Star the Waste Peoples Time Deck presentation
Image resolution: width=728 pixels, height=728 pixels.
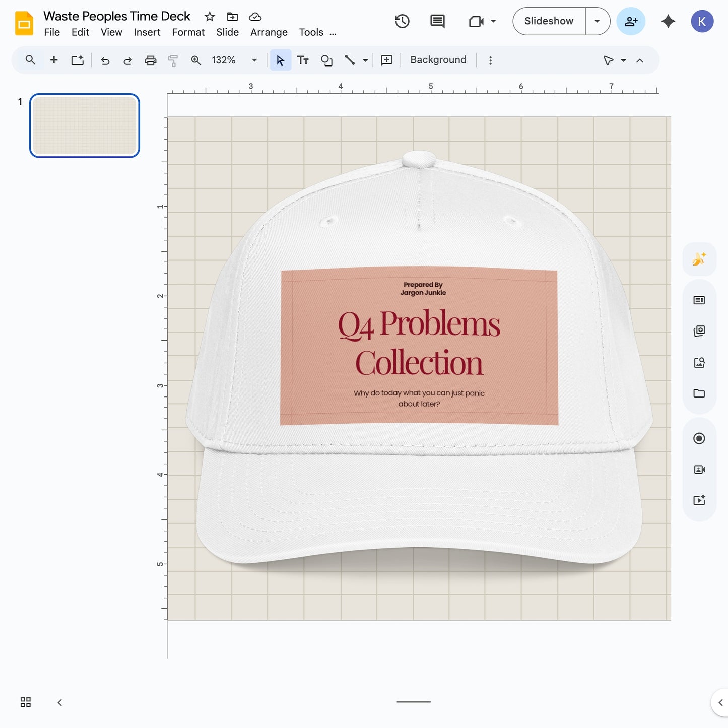(x=210, y=17)
